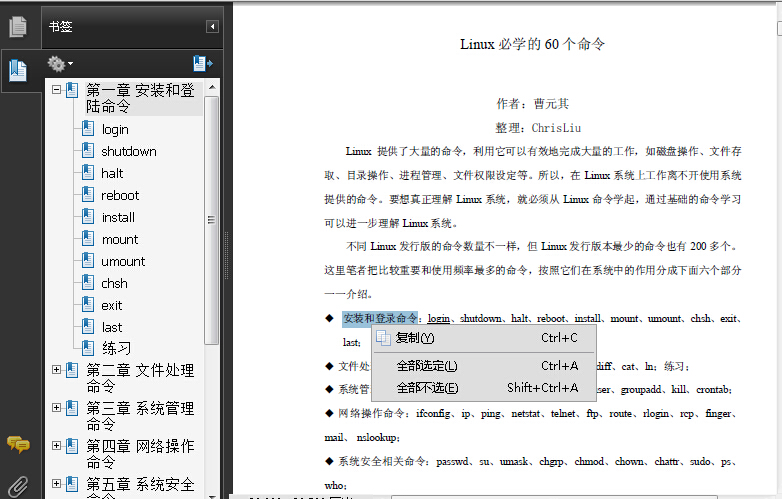The height and width of the screenshot is (499, 782).
Task: Click highlighted text 安装和登录命令
Action: click(380, 319)
